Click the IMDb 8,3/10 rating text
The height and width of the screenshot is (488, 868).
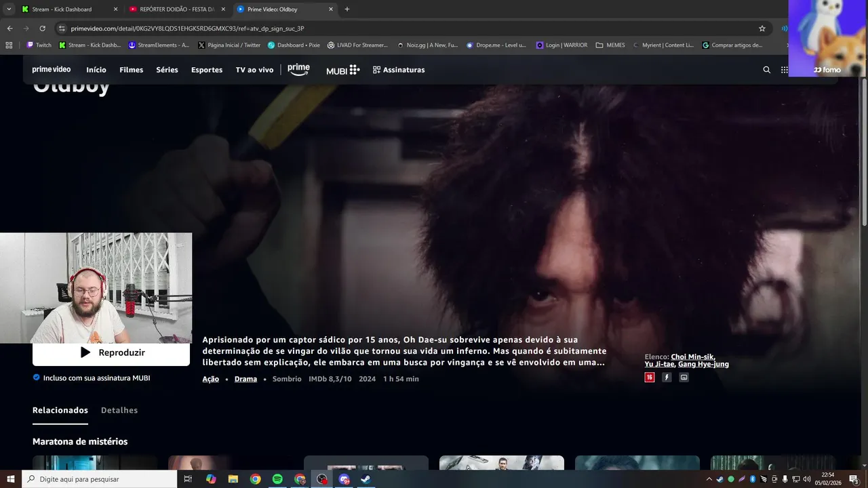point(330,379)
